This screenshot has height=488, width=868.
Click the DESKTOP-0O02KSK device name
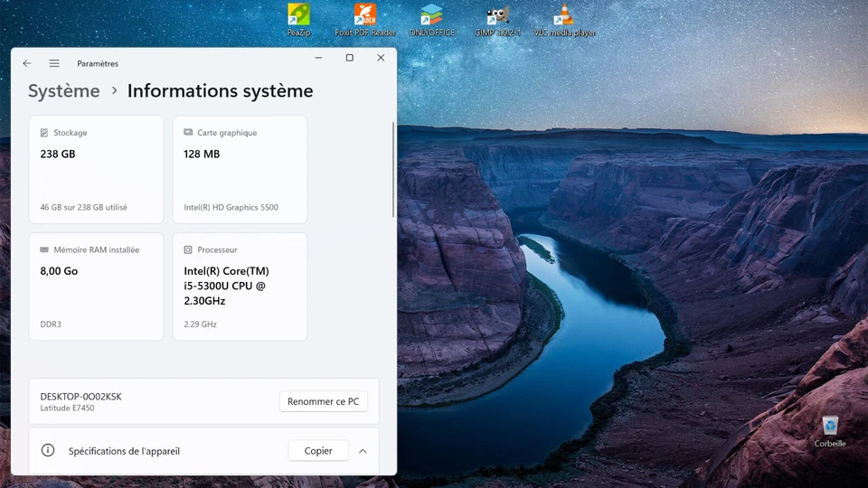(x=80, y=396)
